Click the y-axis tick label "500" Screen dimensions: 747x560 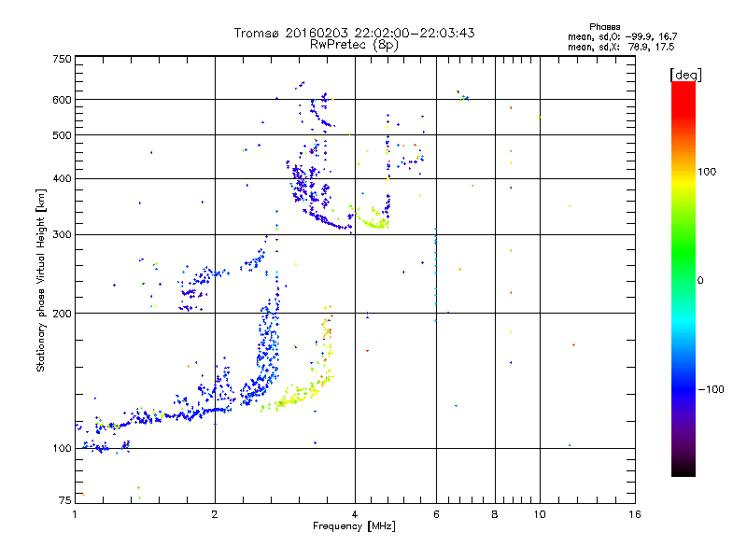pyautogui.click(x=62, y=135)
